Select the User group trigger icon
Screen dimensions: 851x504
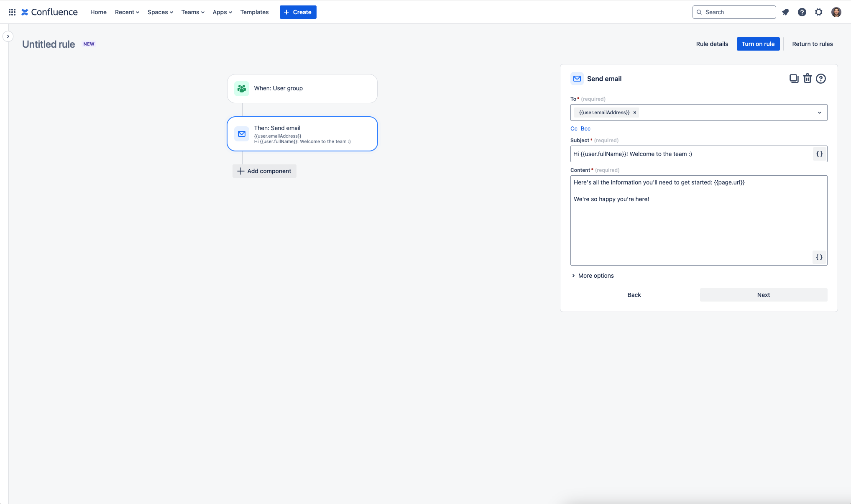(241, 88)
